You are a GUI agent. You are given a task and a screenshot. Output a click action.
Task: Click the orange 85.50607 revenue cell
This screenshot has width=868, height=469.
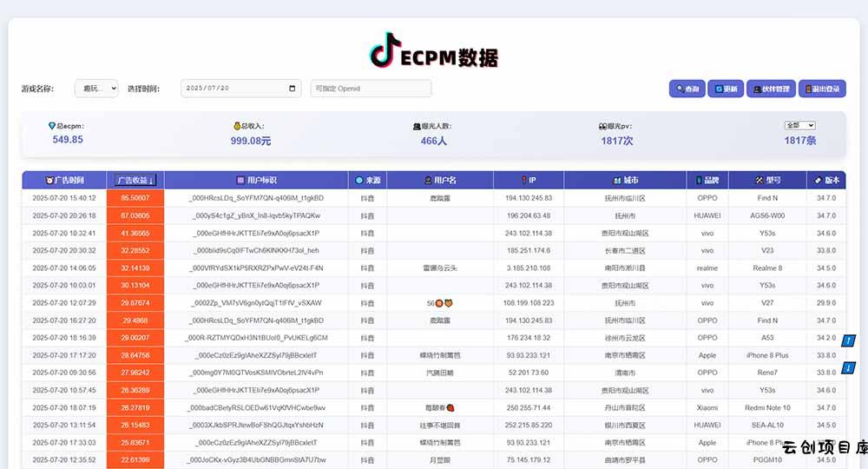(x=135, y=198)
